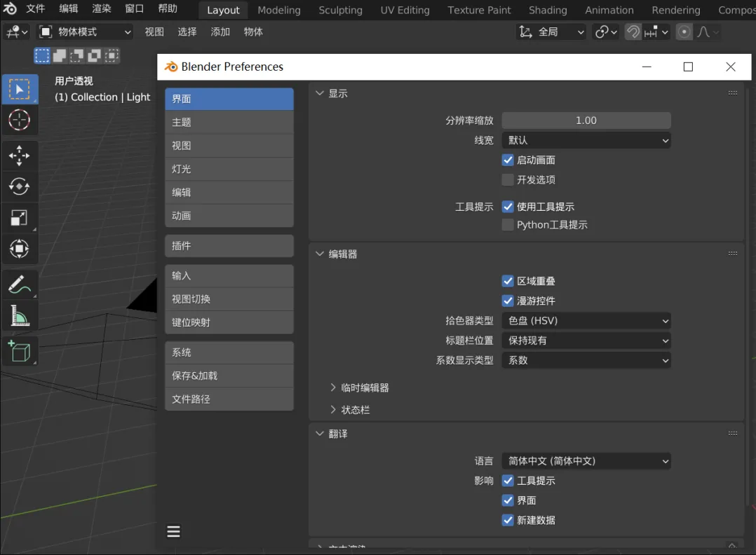The height and width of the screenshot is (555, 756).
Task: Select the Rotate tool
Action: pyautogui.click(x=19, y=186)
